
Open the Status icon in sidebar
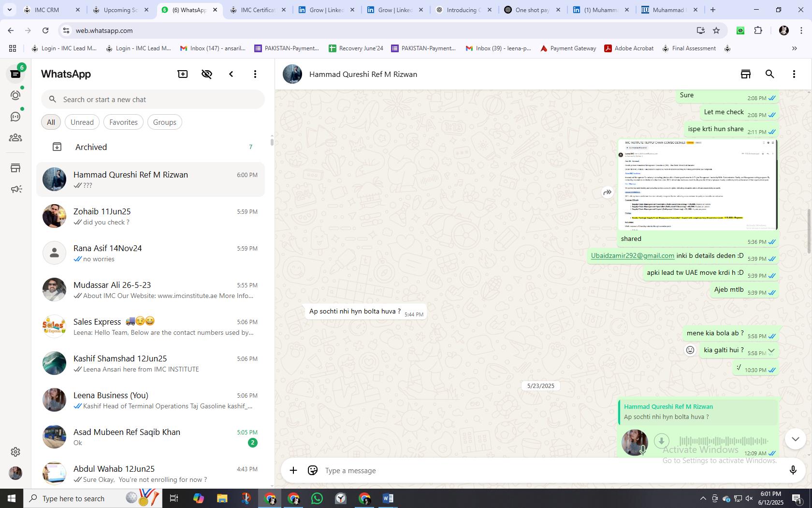pos(15,95)
